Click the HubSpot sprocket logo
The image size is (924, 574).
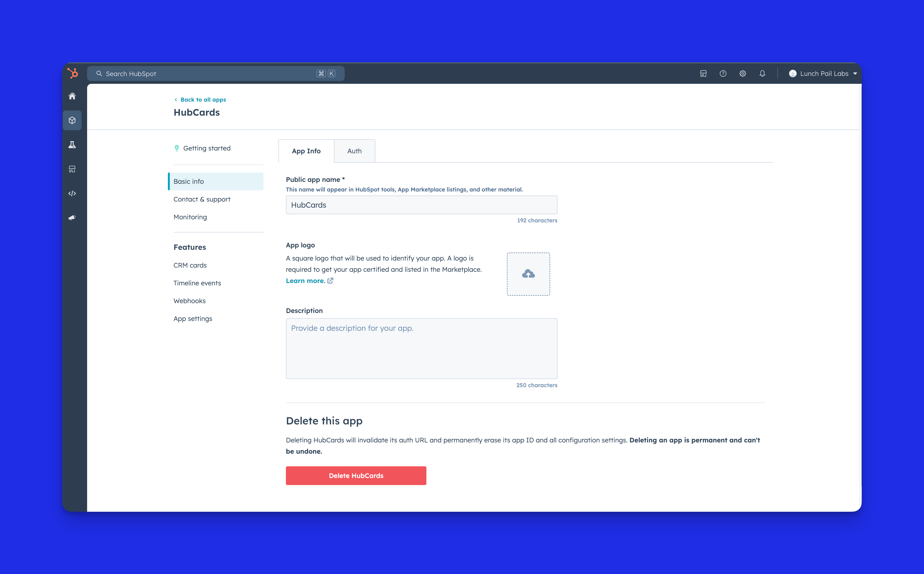[73, 73]
